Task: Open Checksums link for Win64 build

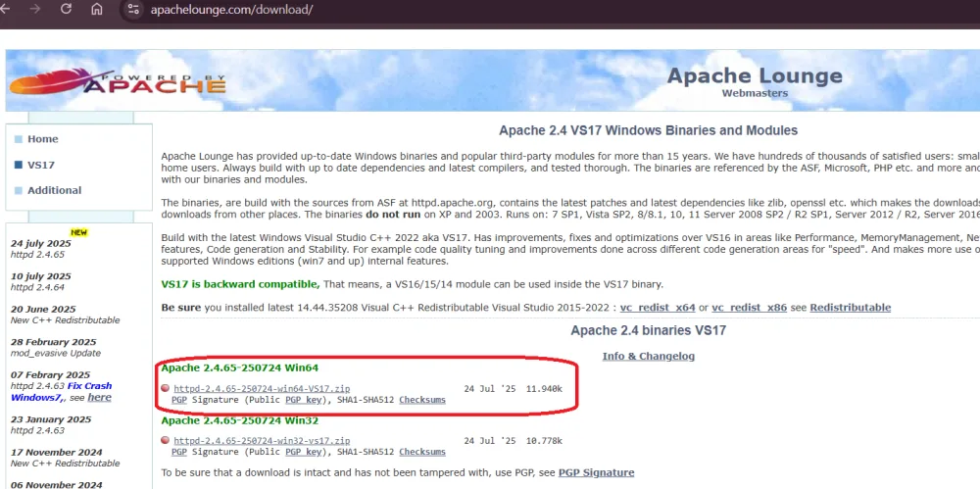Action: pos(421,400)
